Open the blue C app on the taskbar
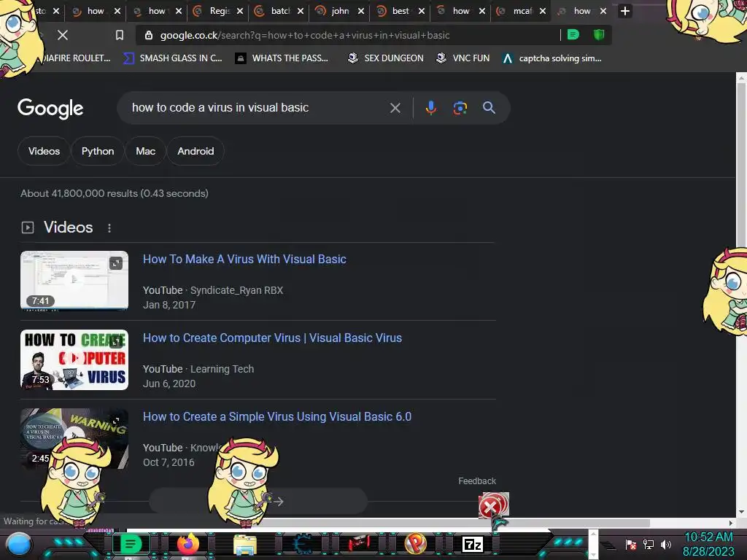 302,544
